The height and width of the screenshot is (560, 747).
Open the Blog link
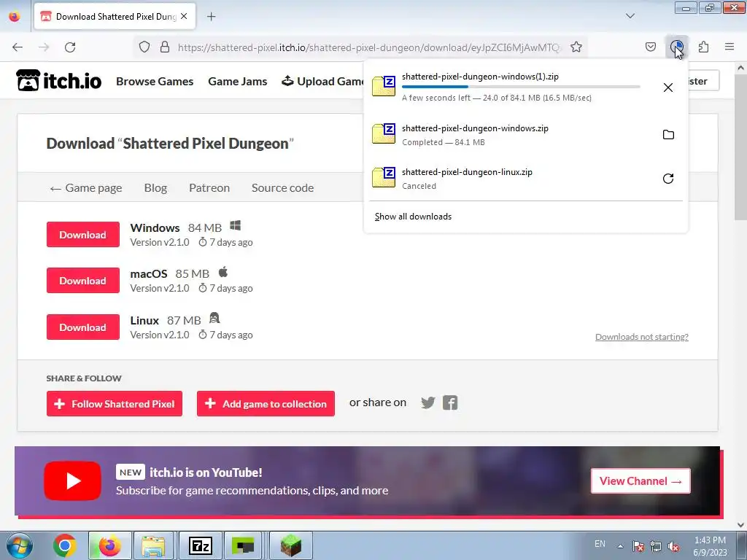click(155, 188)
